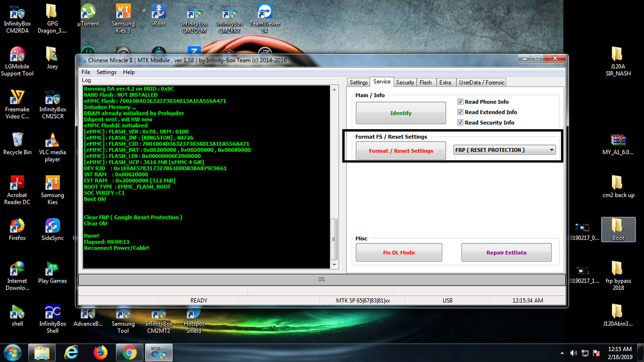The height and width of the screenshot is (362, 644).
Task: Click the volume icon in system tray
Action: point(574,353)
